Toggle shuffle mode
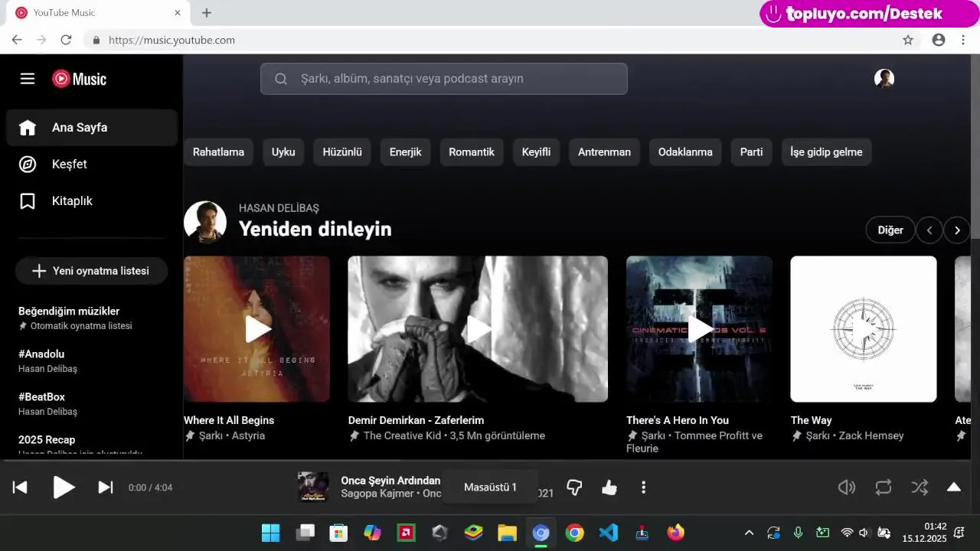Image resolution: width=980 pixels, height=551 pixels. click(920, 487)
